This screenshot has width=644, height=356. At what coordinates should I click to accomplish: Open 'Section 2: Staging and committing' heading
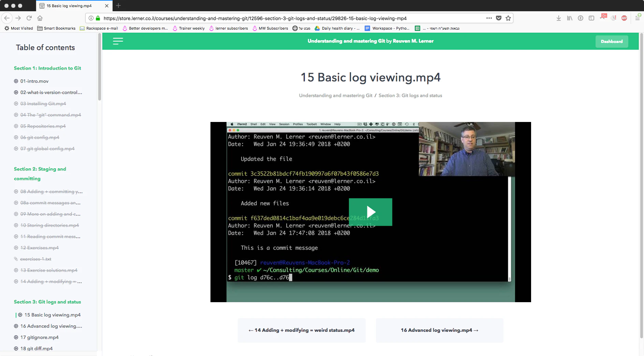(40, 174)
